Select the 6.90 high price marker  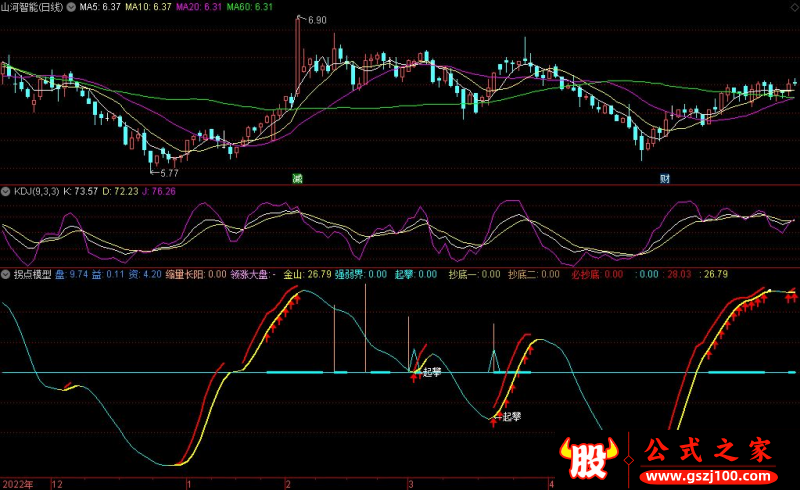(316, 20)
